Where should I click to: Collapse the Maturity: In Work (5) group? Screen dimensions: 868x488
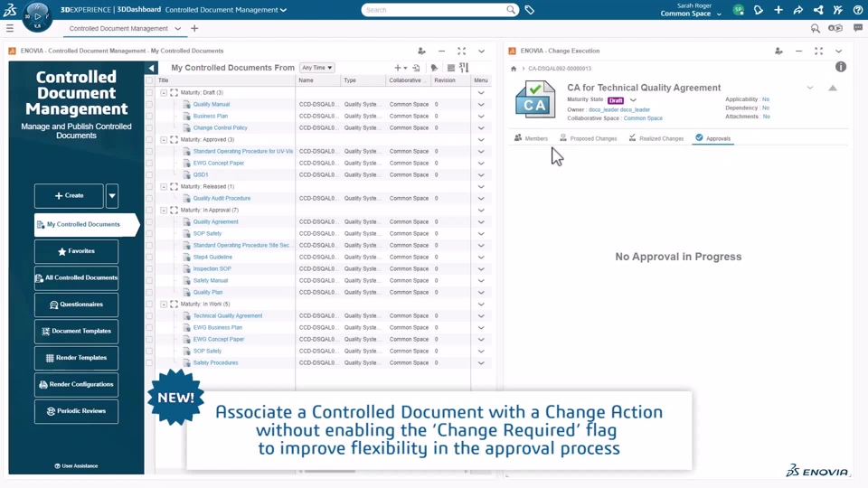point(164,305)
